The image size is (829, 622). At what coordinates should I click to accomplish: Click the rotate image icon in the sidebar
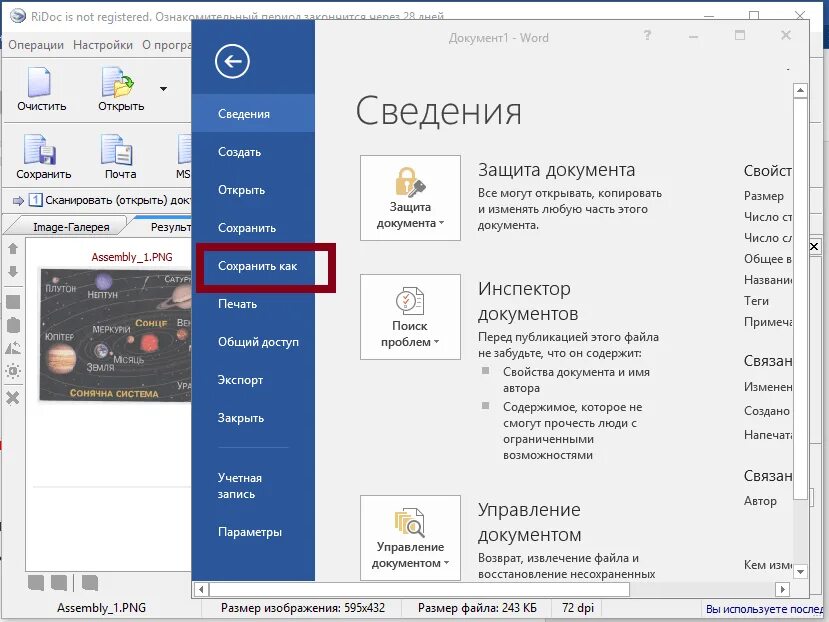[x=13, y=347]
